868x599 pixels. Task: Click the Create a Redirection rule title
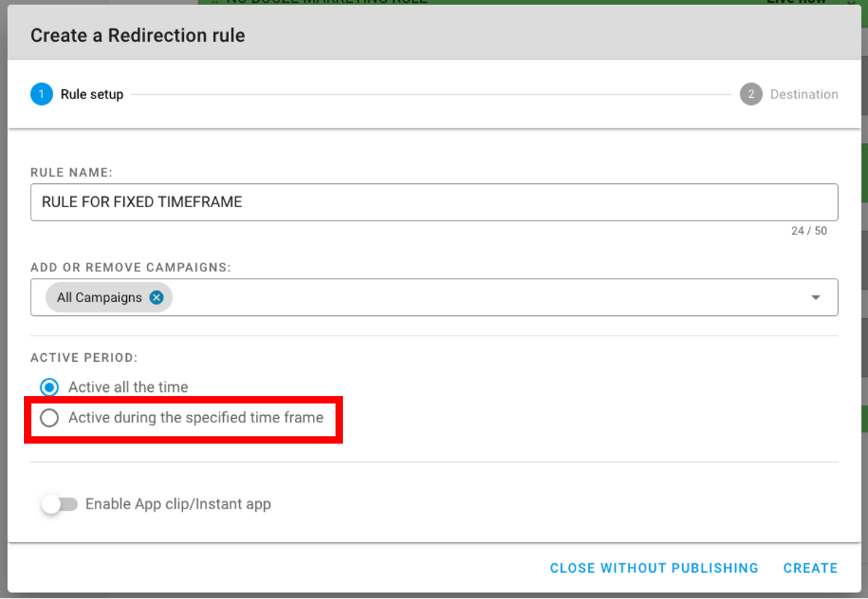coord(138,35)
